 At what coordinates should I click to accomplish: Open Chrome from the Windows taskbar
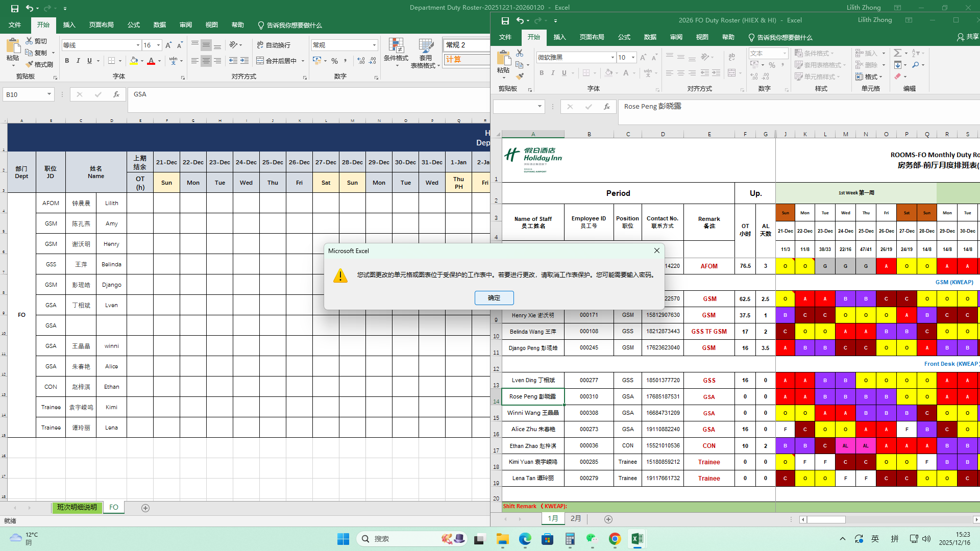click(x=615, y=539)
